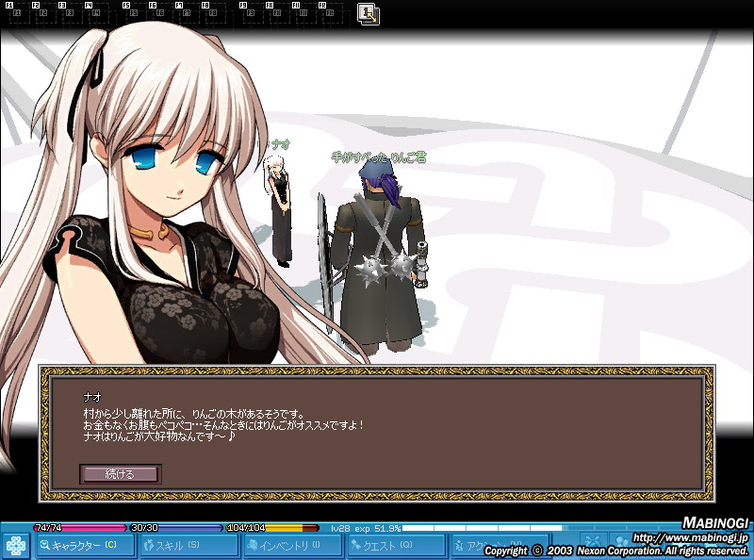Image resolution: width=754 pixels, height=560 pixels.
Task: Click the yellow stamina bar showing 104/104
Action: 272,528
